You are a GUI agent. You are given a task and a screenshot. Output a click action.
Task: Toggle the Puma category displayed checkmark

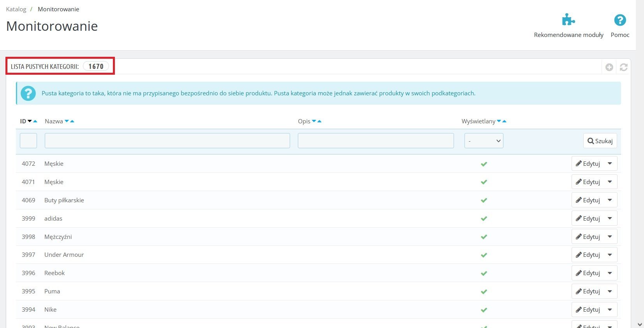[x=484, y=292]
